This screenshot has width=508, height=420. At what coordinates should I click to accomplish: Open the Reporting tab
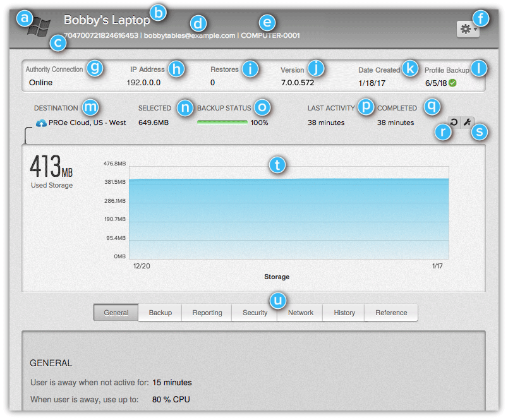tap(207, 313)
